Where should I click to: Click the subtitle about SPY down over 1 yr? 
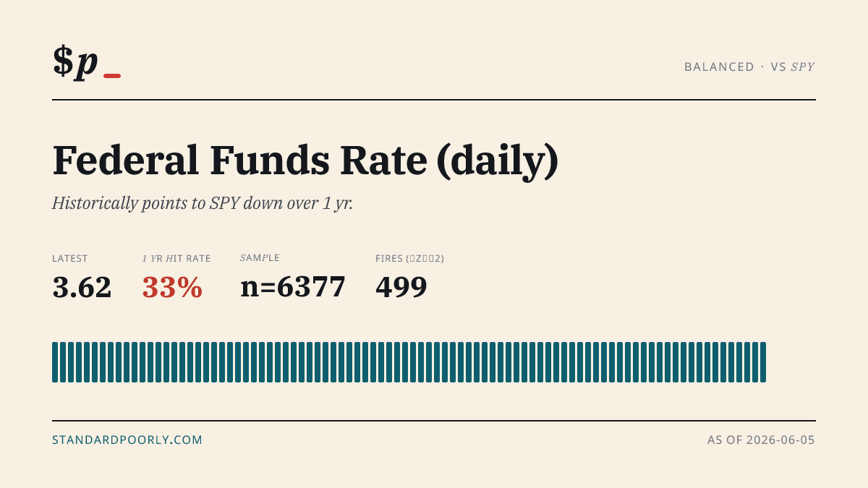tap(203, 203)
